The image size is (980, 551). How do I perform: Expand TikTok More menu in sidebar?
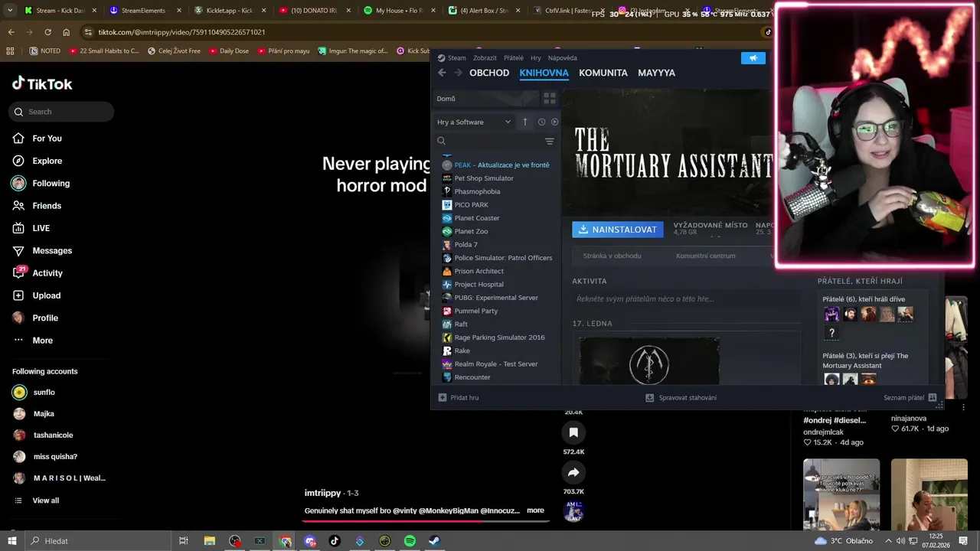click(33, 341)
